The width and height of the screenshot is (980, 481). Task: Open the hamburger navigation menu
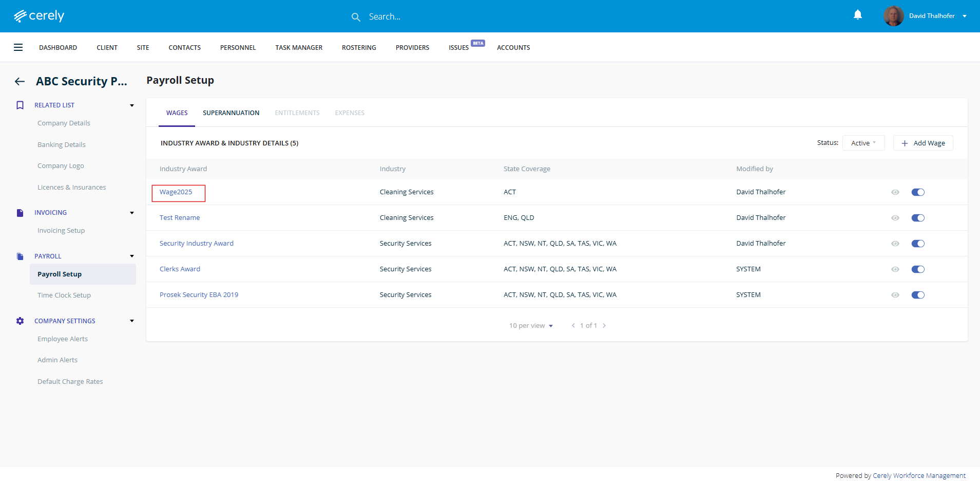(18, 47)
